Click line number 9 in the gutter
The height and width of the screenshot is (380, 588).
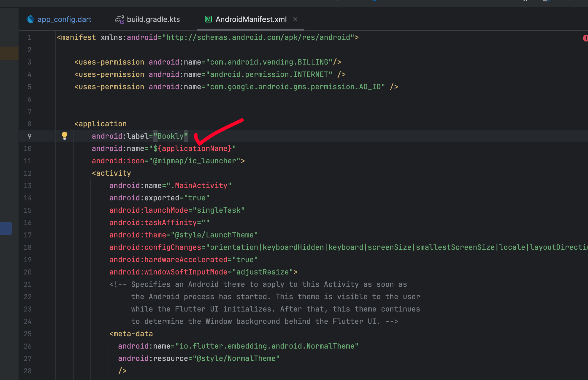(x=29, y=136)
